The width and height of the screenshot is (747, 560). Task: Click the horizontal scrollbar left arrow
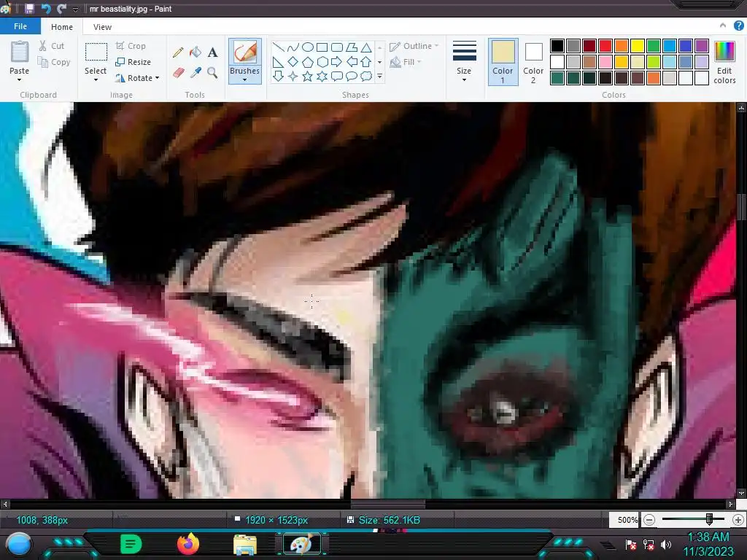click(x=5, y=503)
